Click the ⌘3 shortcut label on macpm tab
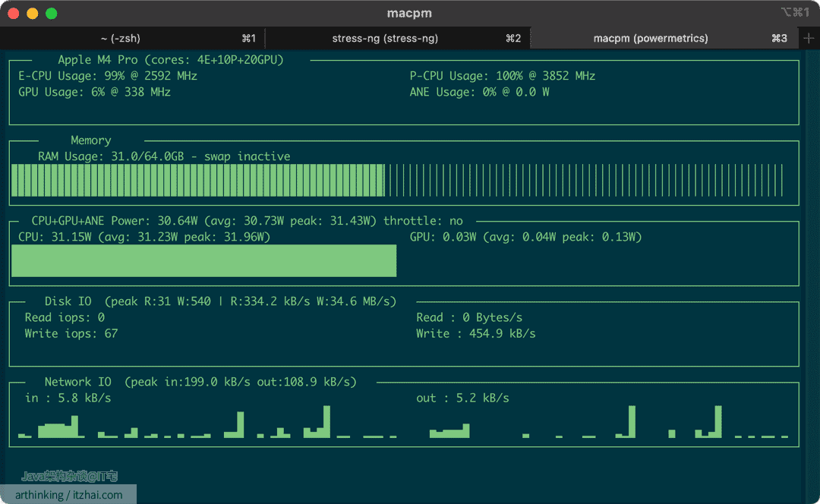This screenshot has width=820, height=504. [x=779, y=38]
